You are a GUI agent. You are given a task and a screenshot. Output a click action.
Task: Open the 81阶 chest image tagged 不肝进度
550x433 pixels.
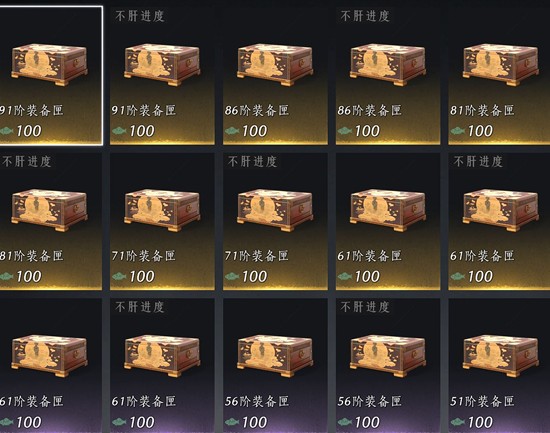pos(49,210)
